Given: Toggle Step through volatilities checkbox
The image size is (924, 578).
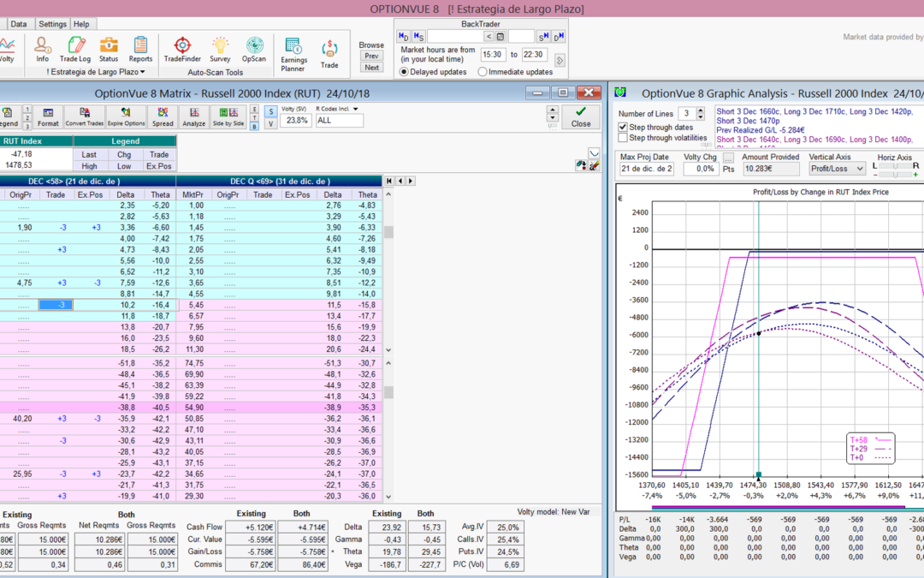Looking at the screenshot, I should (x=622, y=137).
